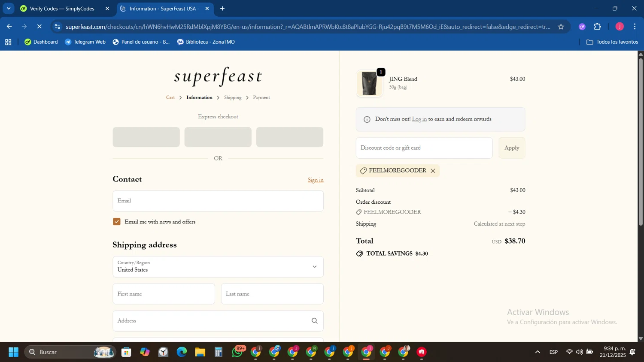
Task: Select the Information breadcrumb step
Action: tap(199, 97)
